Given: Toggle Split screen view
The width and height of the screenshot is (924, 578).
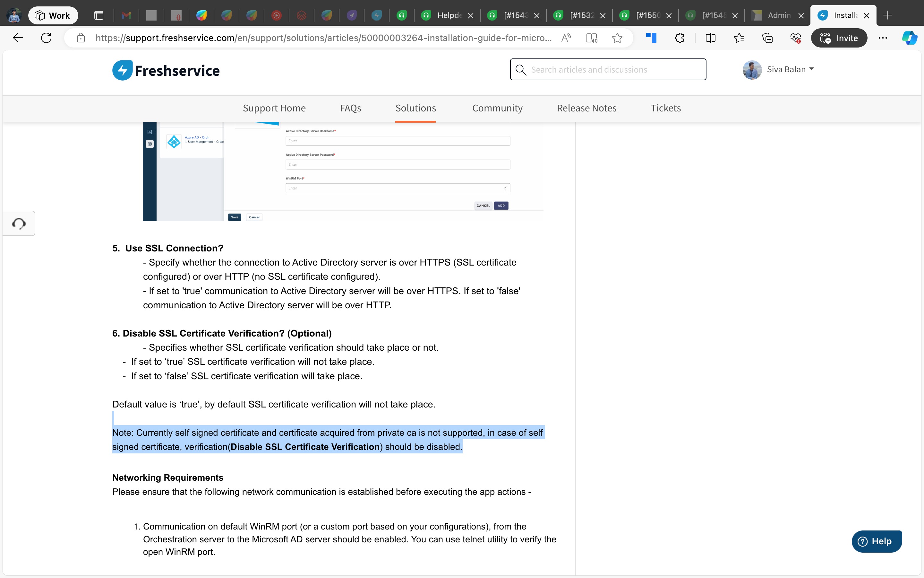Looking at the screenshot, I should [711, 38].
